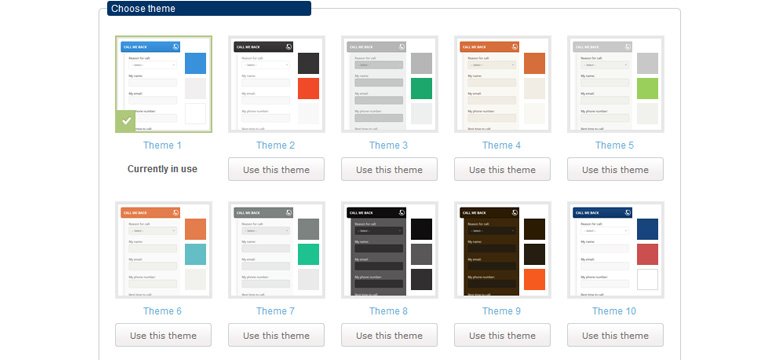Click the red-orange swatch in Theme 2

[x=309, y=88]
